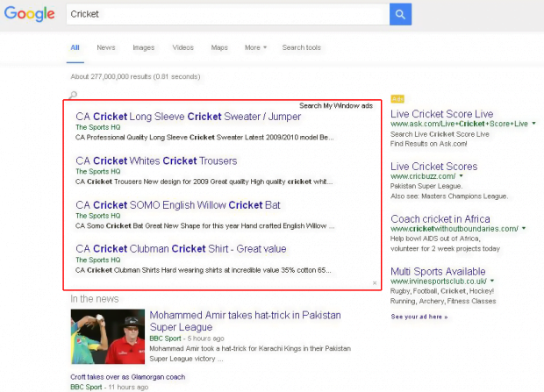This screenshot has height=392, width=544.
Task: Open the Videos tab
Action: pyautogui.click(x=183, y=47)
